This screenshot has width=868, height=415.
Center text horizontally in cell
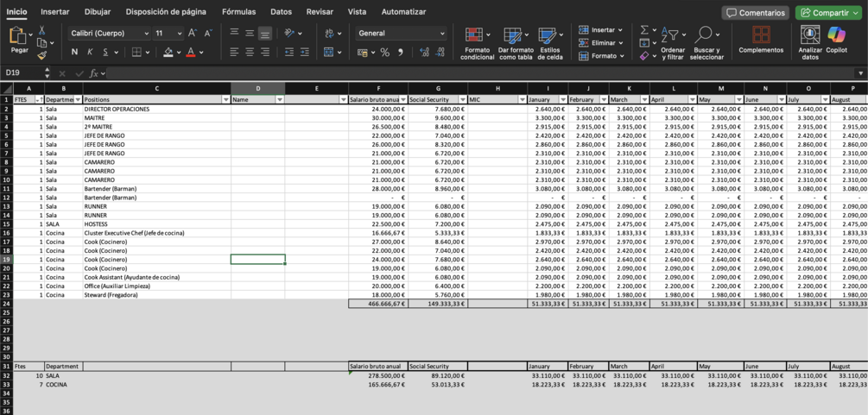click(x=250, y=52)
